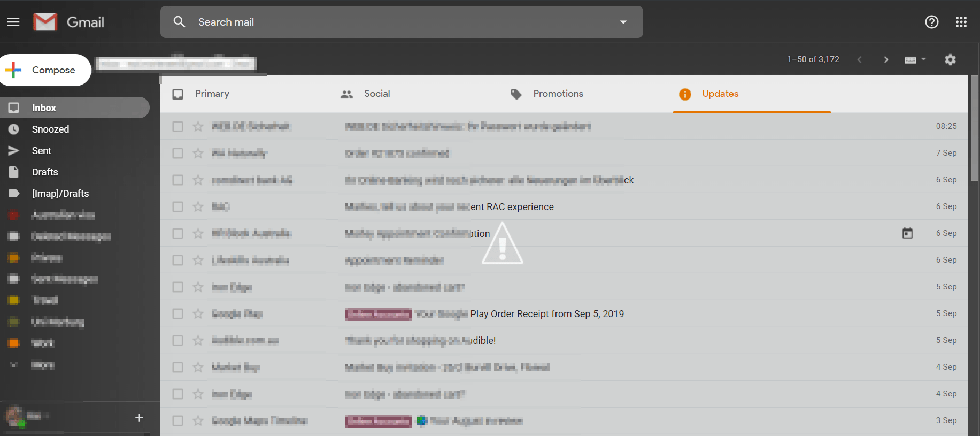Check the box for the RAC experience email
The width and height of the screenshot is (980, 436).
tap(178, 206)
